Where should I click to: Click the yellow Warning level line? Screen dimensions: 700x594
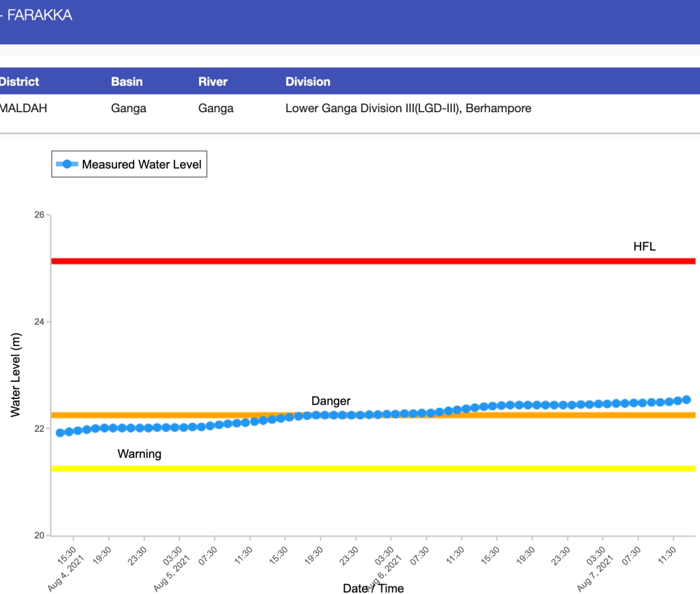(342, 469)
